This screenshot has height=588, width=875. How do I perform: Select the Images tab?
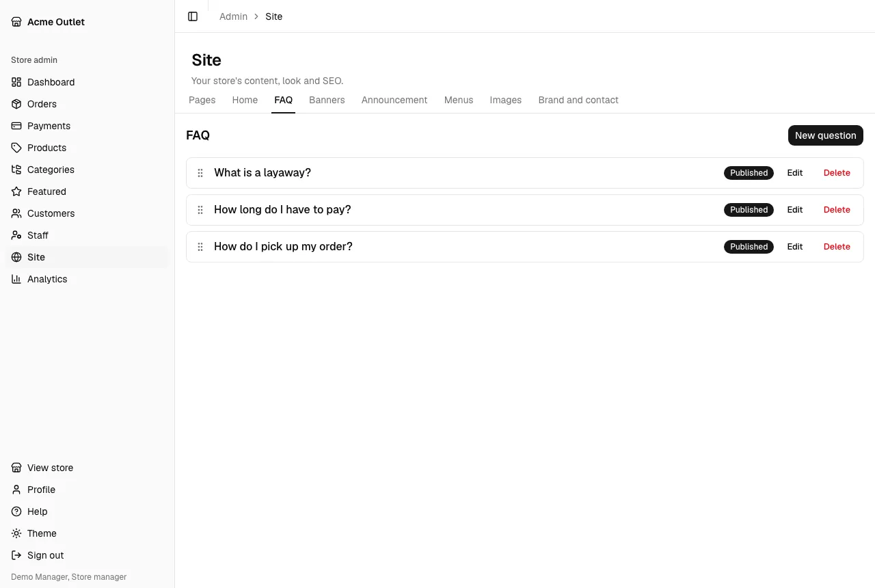(x=506, y=100)
